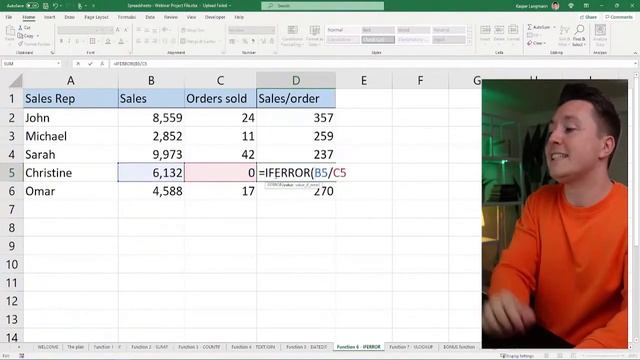The height and width of the screenshot is (360, 640).
Task: Open the BONUS function sheet tab
Action: tap(459, 347)
